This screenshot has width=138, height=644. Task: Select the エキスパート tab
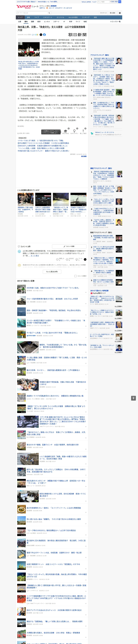48,17
